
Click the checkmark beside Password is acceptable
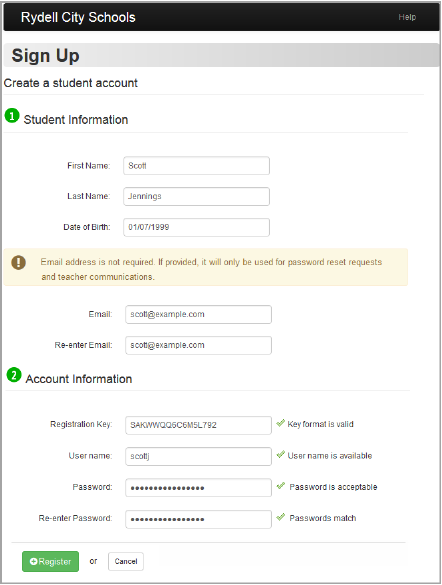280,486
